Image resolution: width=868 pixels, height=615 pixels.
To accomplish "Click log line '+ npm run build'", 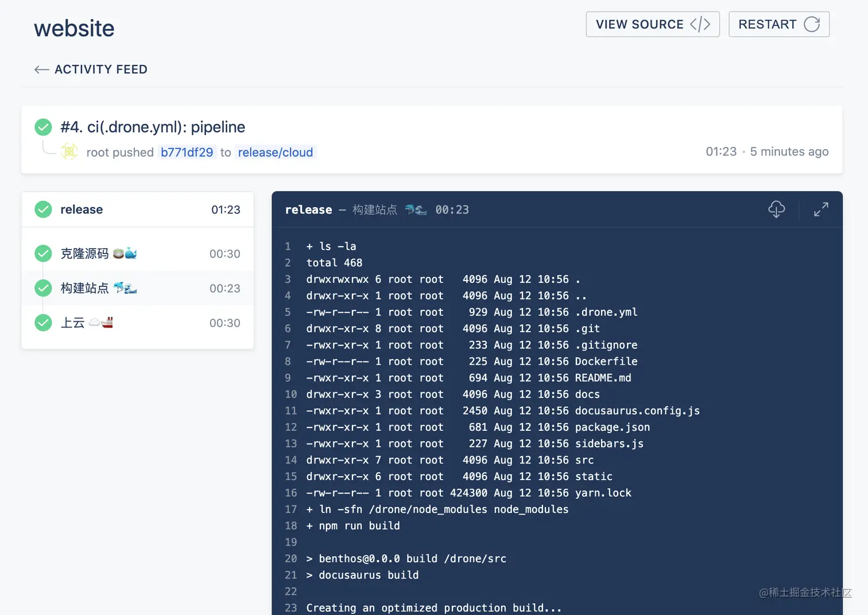I will coord(353,526).
